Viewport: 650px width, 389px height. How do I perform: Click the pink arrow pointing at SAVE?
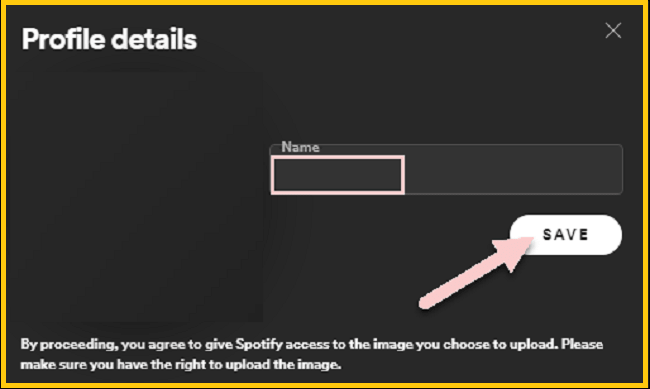476,273
